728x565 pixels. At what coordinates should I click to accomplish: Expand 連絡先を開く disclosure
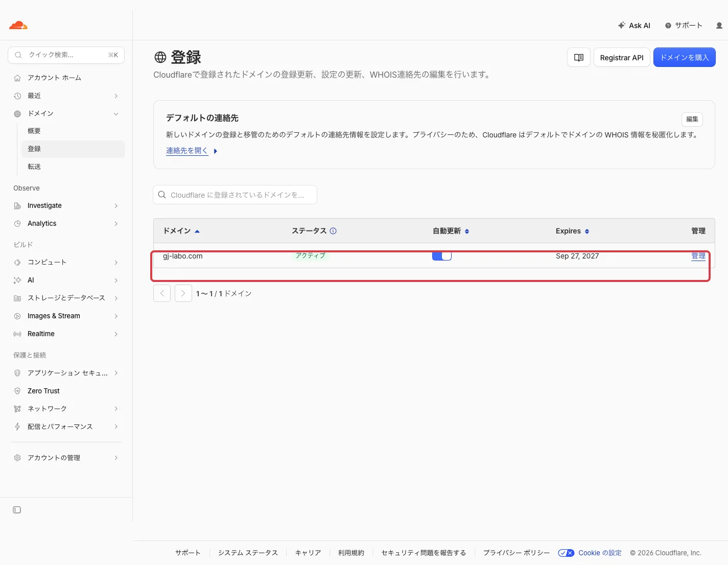(x=192, y=151)
